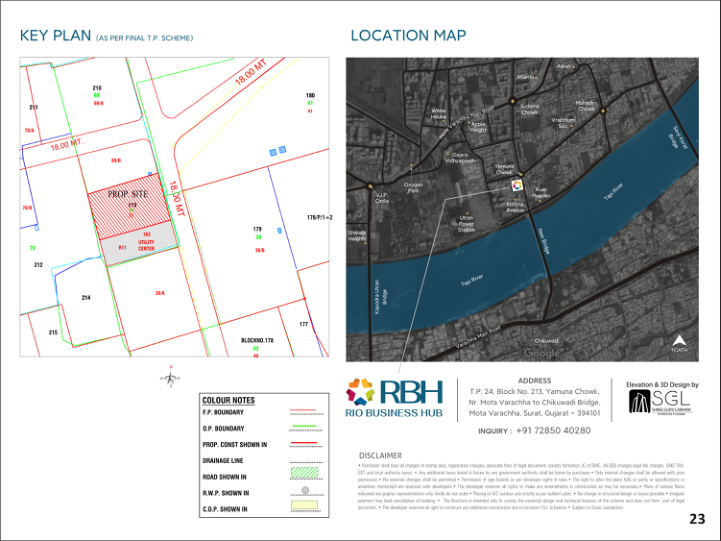The width and height of the screenshot is (721, 541).
Task: Click the 'River Heaven' map label
Action: coord(541,193)
